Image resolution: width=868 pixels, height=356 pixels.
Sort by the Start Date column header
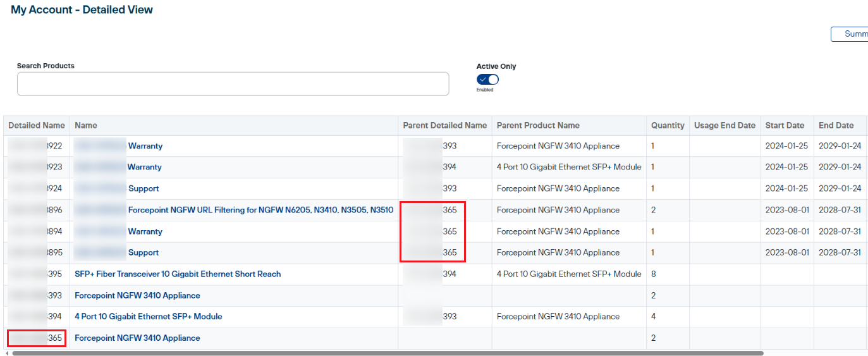[785, 126]
